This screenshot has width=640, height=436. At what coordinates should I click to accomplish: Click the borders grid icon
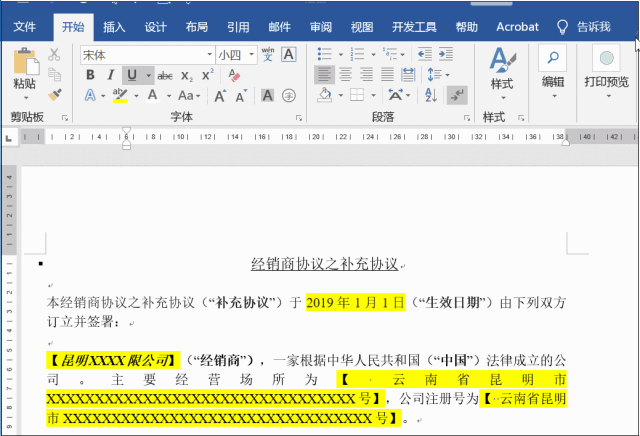tap(357, 96)
